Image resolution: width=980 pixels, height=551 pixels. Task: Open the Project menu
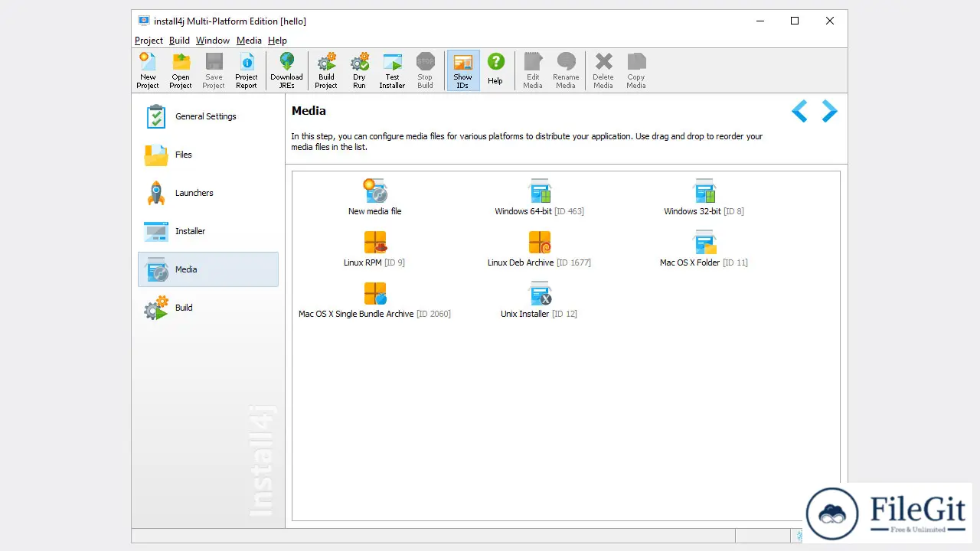(x=149, y=41)
